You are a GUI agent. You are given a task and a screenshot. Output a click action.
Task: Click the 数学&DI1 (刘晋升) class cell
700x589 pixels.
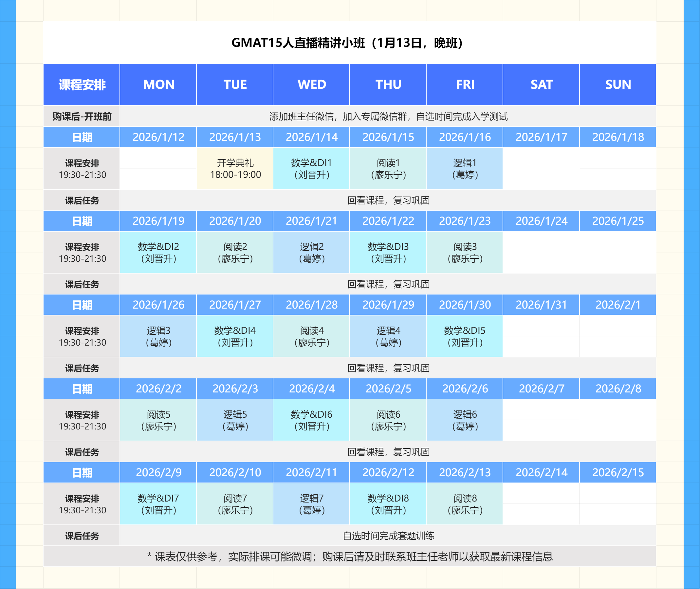[x=311, y=169]
